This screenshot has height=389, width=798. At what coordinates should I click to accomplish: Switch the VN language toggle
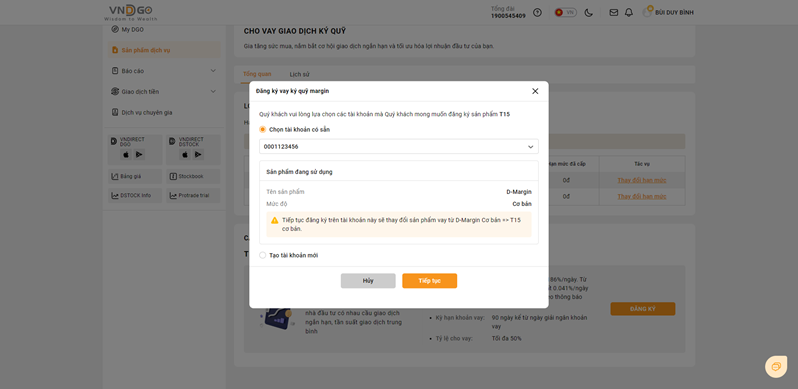click(x=565, y=13)
